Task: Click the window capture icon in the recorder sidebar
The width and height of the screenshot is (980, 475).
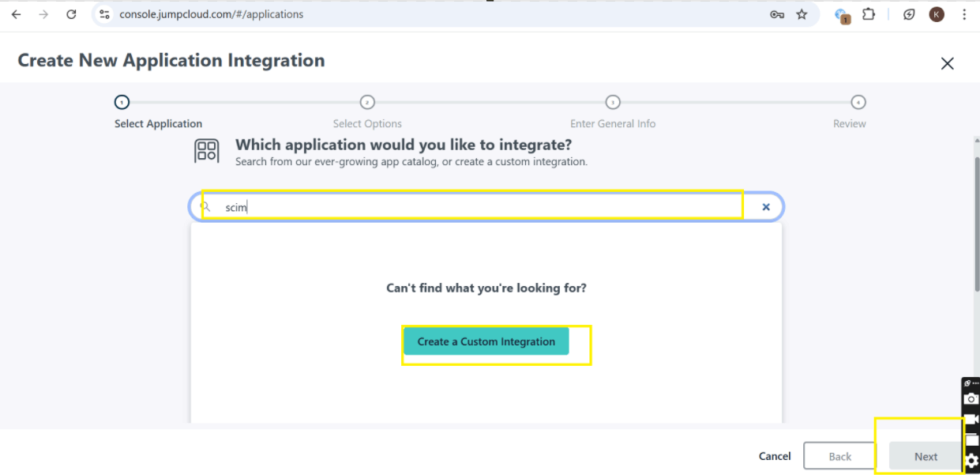Action: pos(971,438)
